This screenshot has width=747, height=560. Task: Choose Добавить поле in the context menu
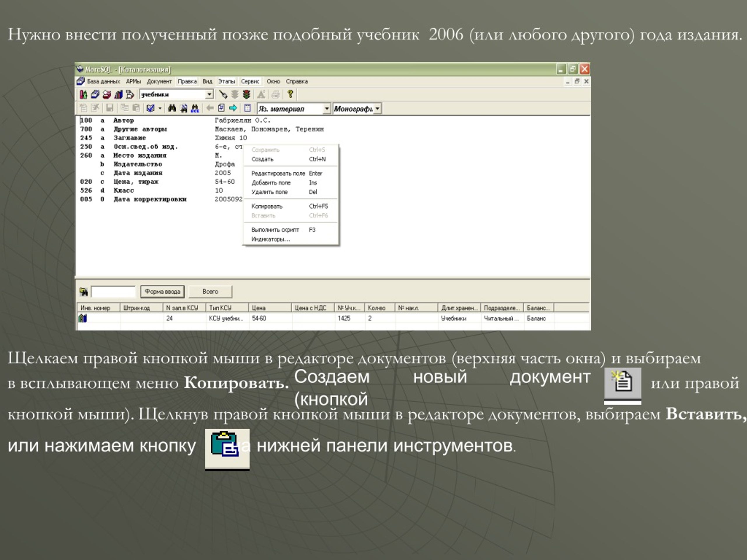pyautogui.click(x=290, y=183)
